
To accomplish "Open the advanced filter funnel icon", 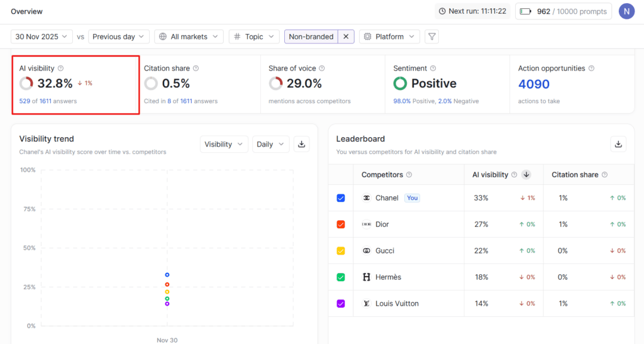I will (x=431, y=36).
